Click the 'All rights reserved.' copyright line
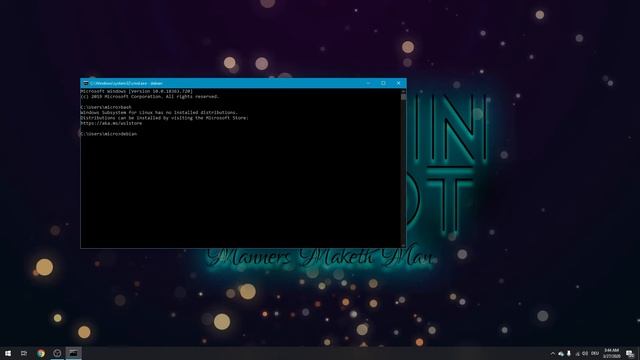The image size is (640, 360). (150, 97)
